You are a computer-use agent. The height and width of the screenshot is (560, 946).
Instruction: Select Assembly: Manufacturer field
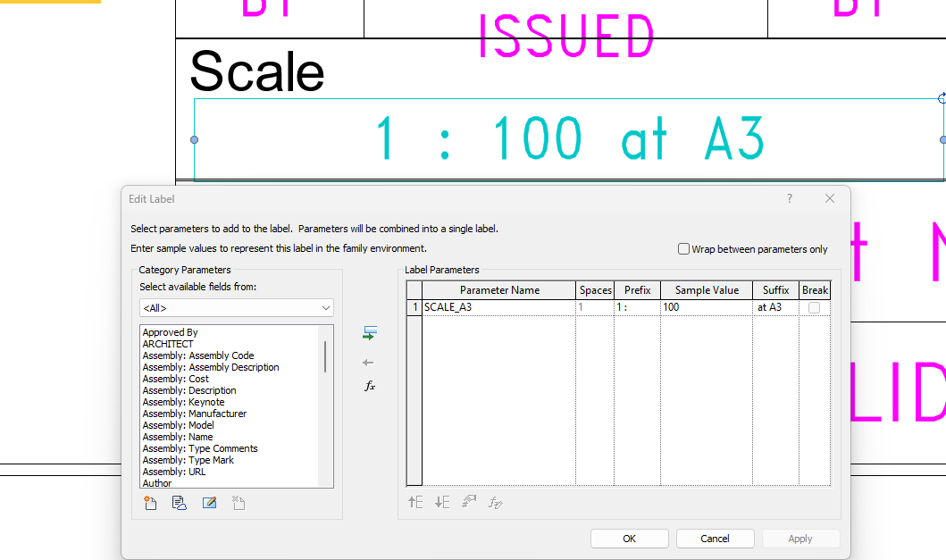[x=194, y=414]
